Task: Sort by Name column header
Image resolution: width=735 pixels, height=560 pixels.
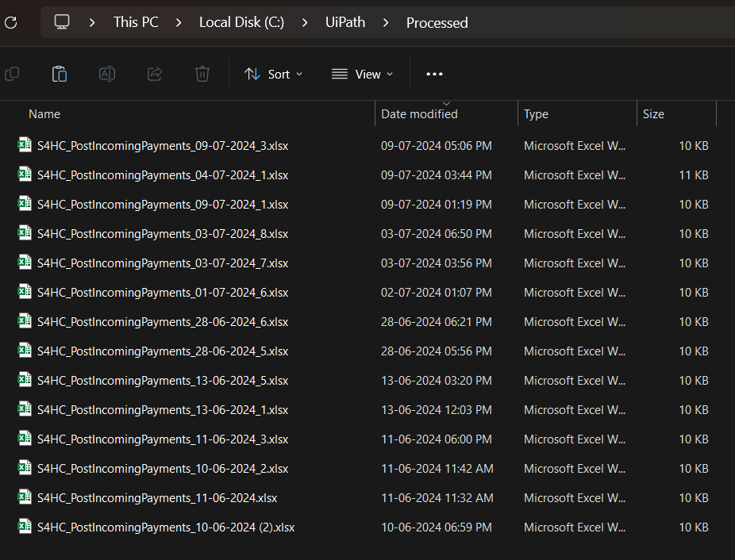Action: (44, 114)
